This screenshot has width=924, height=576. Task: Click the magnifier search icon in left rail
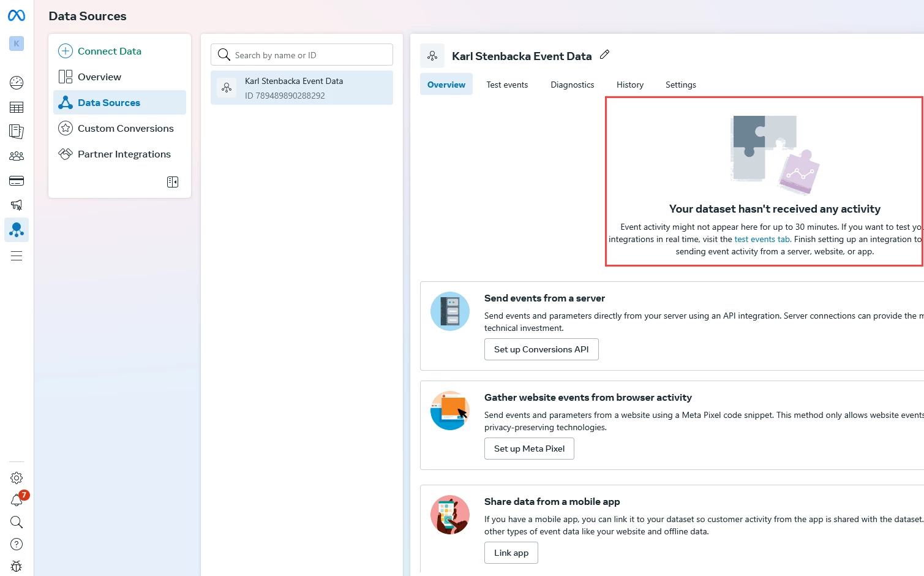coord(17,522)
